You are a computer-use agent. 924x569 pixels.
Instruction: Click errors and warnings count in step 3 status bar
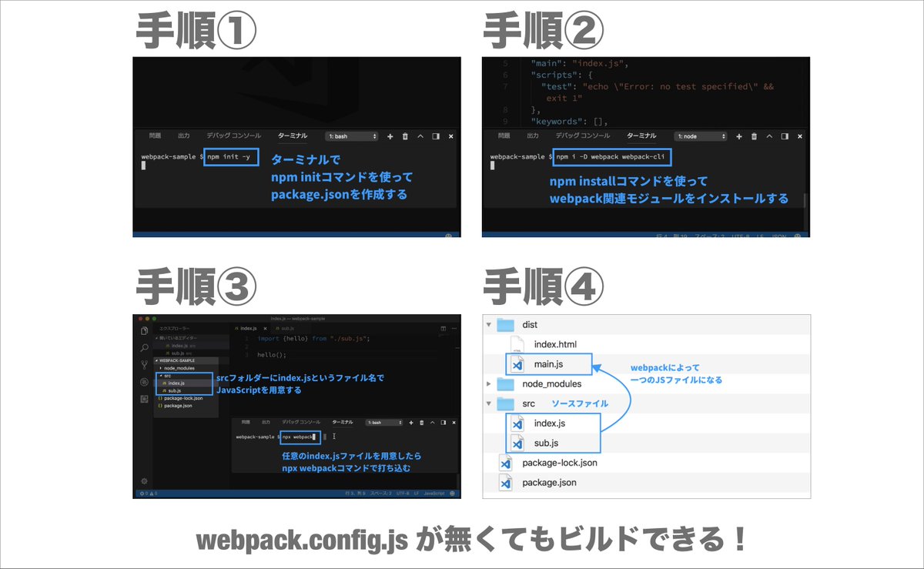pos(148,494)
